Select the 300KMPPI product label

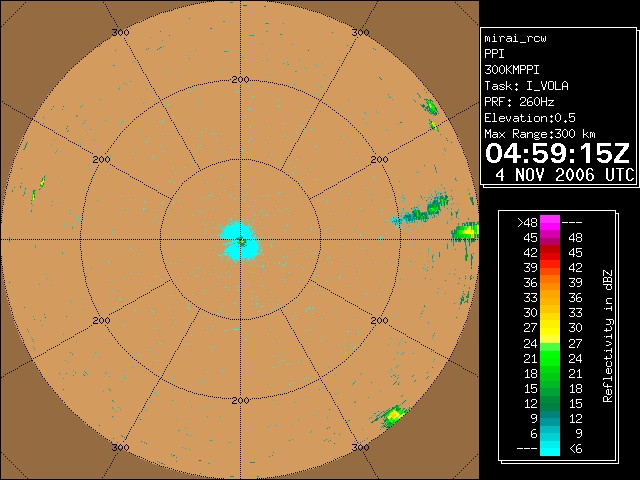pos(512,70)
